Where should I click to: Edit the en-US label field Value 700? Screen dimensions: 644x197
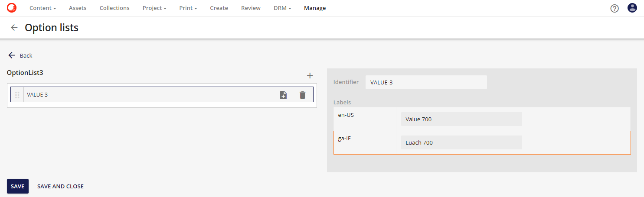(461, 119)
